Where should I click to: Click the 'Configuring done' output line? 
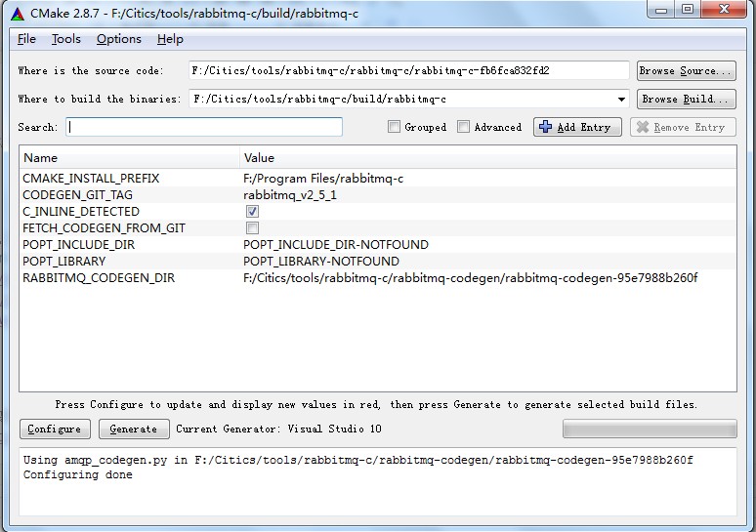tap(77, 474)
